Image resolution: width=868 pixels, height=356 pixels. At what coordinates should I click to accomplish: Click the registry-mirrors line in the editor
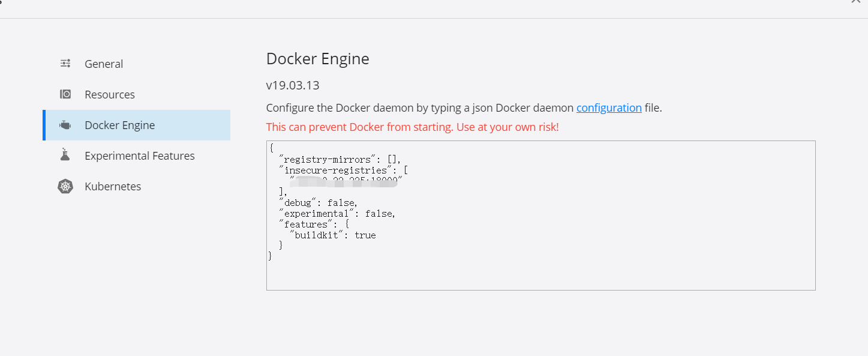point(336,159)
